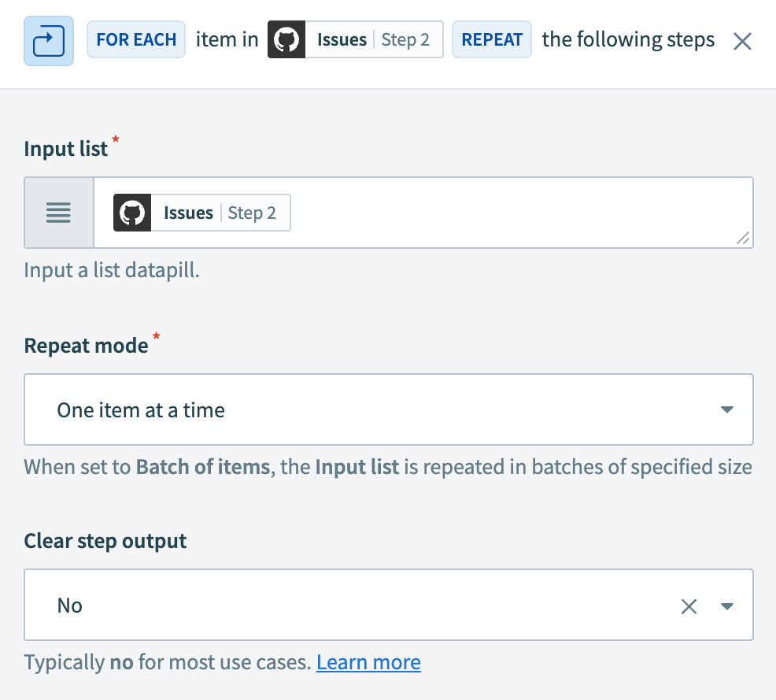Viewport: 776px width, 700px height.
Task: Clear the Clear step output value via the X icon
Action: coord(689,606)
